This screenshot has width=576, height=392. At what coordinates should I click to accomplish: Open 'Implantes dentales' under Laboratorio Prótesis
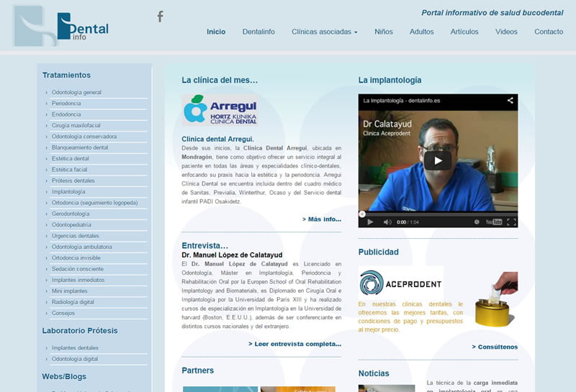(75, 347)
